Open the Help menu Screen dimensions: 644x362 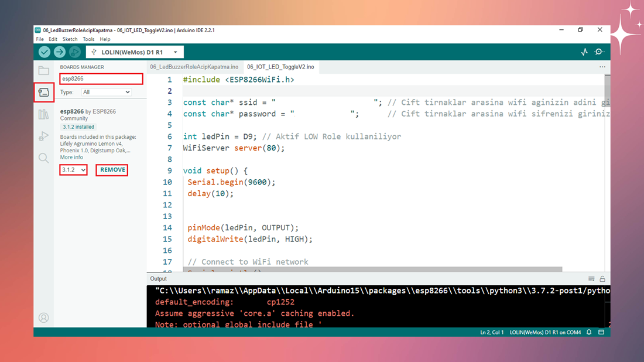click(x=105, y=39)
